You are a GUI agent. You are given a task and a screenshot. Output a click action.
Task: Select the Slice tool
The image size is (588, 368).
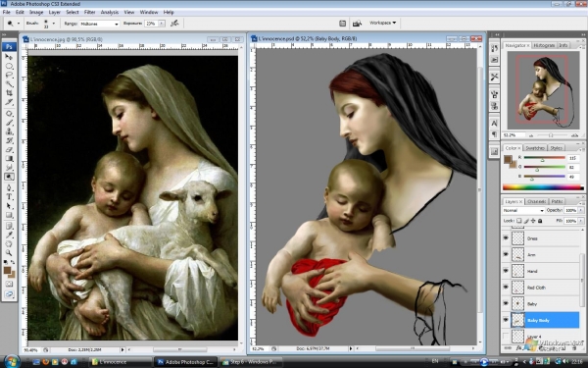click(9, 102)
